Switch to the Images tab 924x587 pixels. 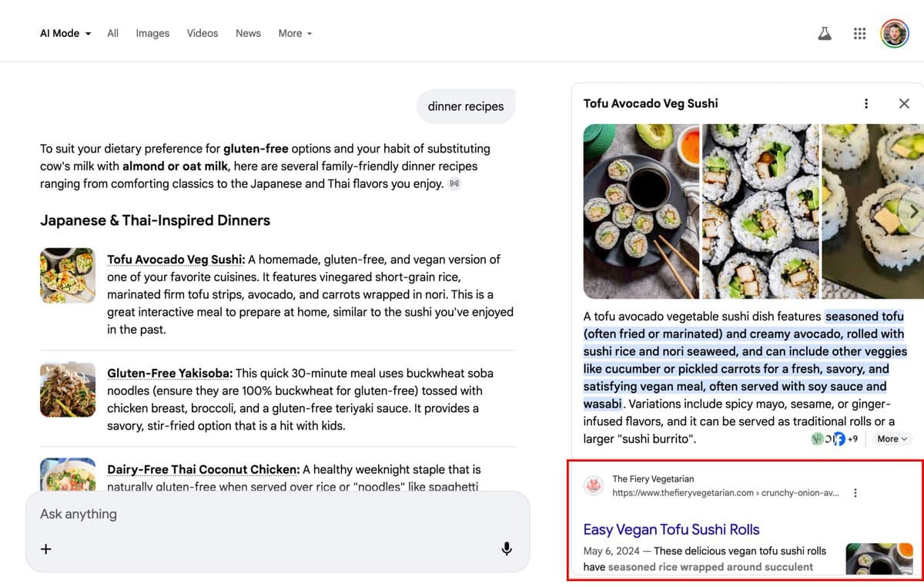(152, 33)
